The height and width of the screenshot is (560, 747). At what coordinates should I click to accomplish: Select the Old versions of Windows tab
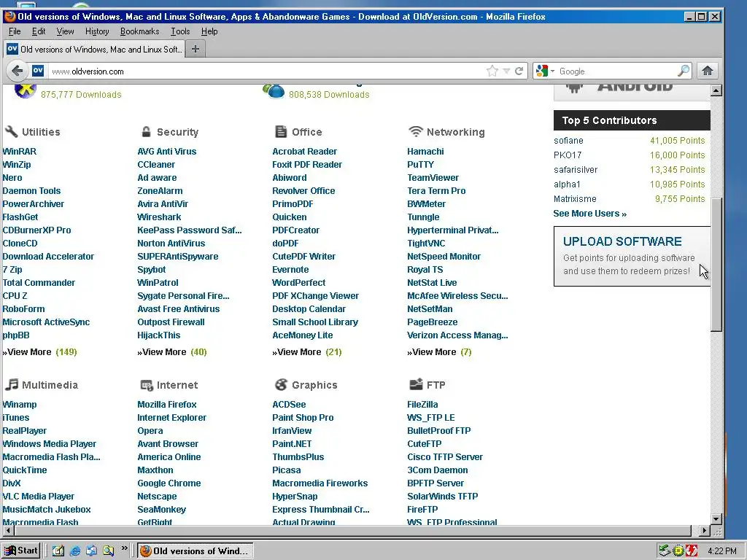coord(94,49)
